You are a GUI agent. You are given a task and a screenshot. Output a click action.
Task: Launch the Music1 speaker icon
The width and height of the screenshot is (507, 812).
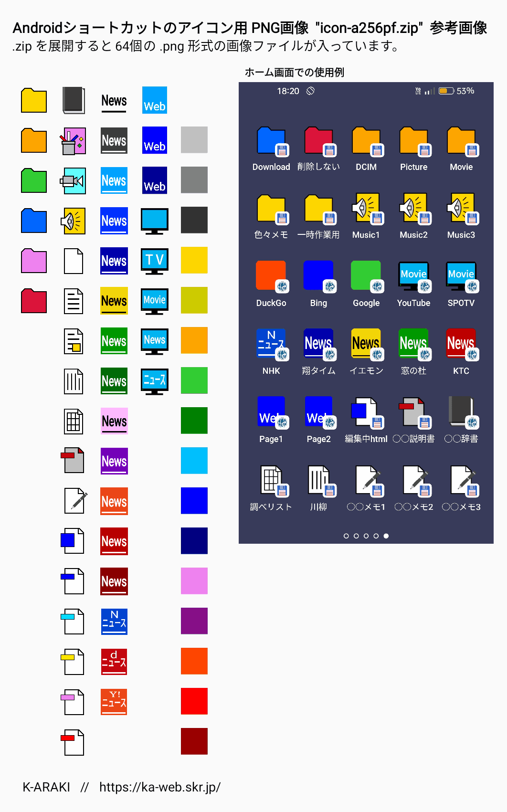[x=366, y=209]
